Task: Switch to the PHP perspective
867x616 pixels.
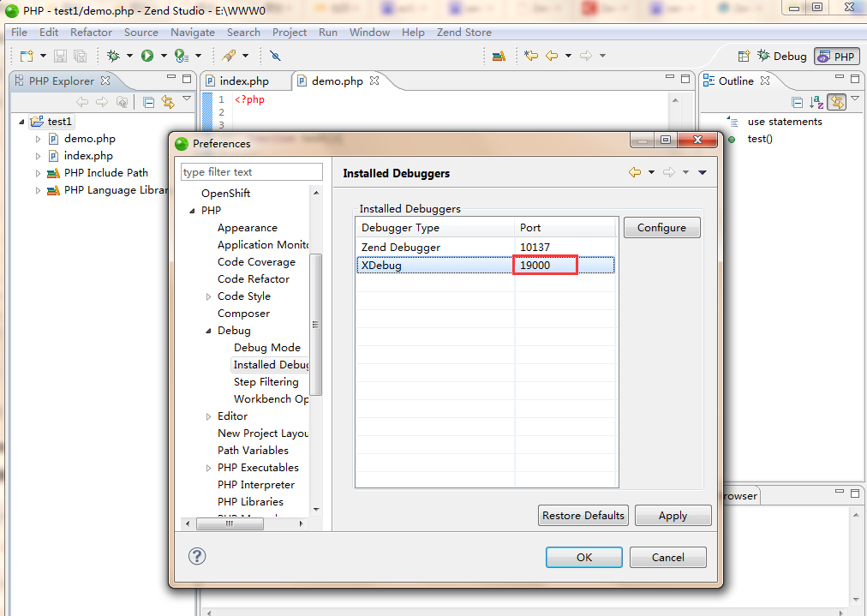Action: (x=837, y=57)
